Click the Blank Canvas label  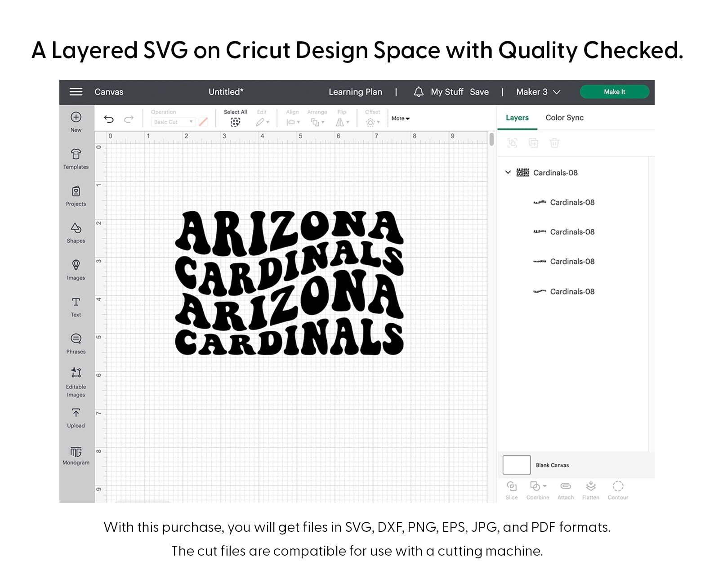(552, 465)
